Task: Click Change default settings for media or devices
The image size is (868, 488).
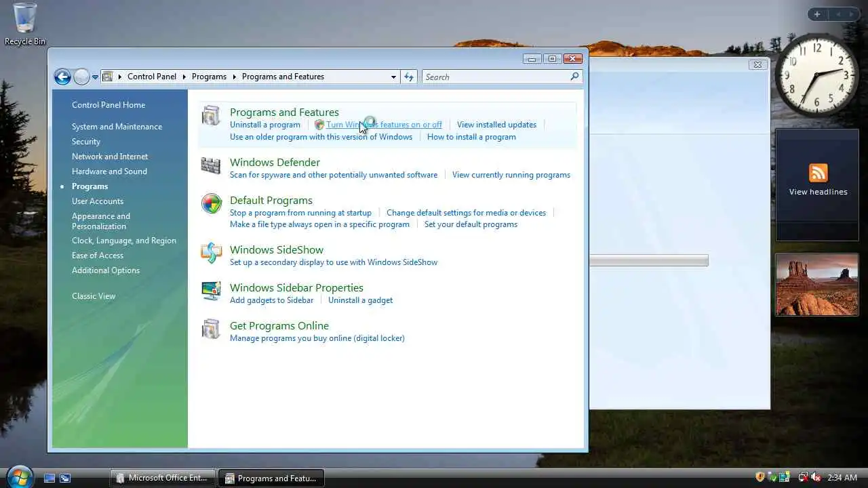Action: (x=466, y=213)
